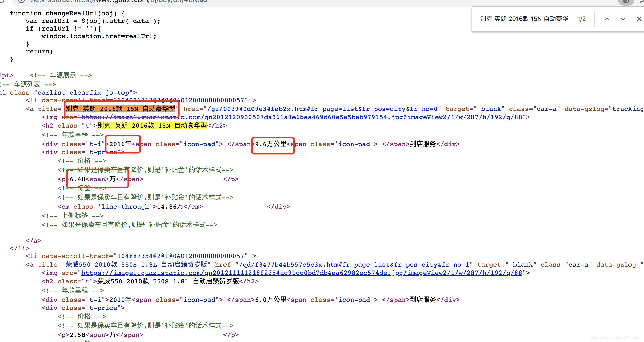Click the first 年款里程 comment
The height and width of the screenshot is (342, 644).
[x=73, y=135]
